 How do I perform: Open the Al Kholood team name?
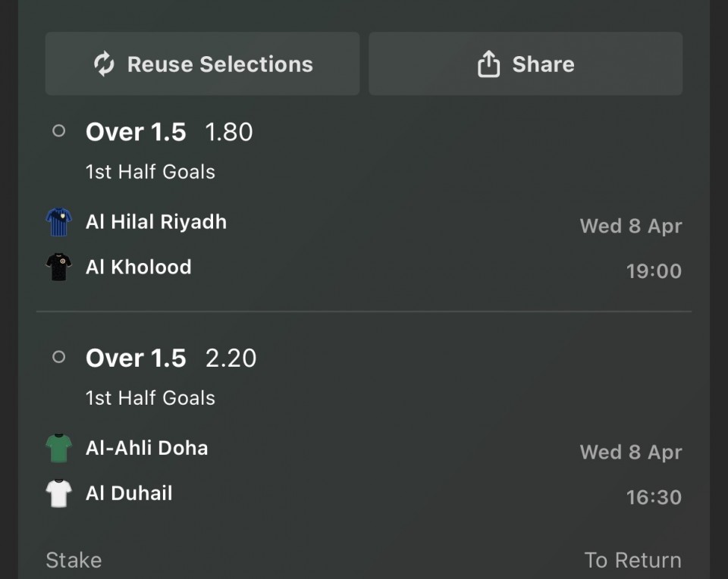point(139,268)
